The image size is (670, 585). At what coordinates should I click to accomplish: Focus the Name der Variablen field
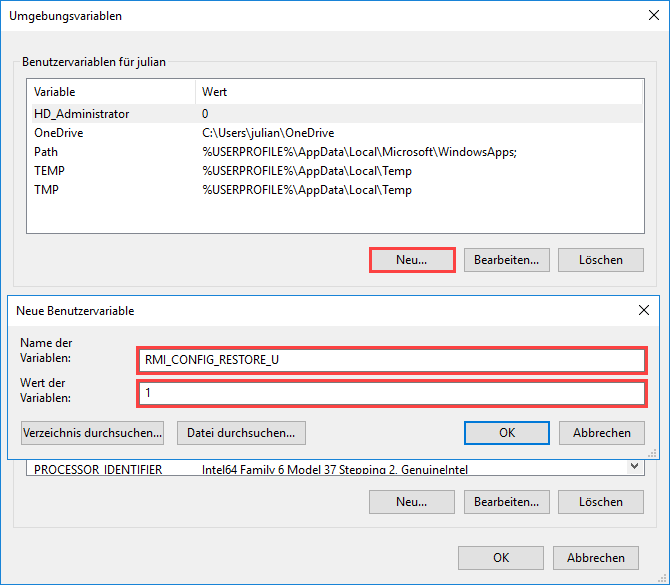click(392, 360)
